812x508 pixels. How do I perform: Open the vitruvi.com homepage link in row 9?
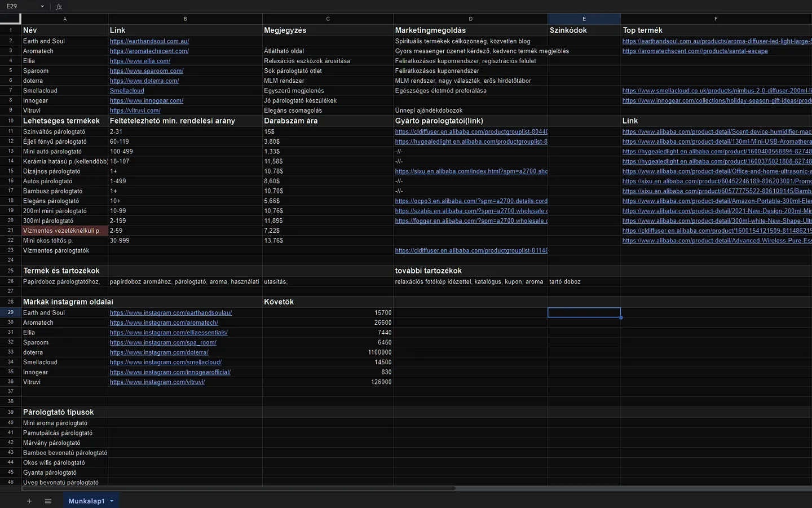click(x=135, y=111)
